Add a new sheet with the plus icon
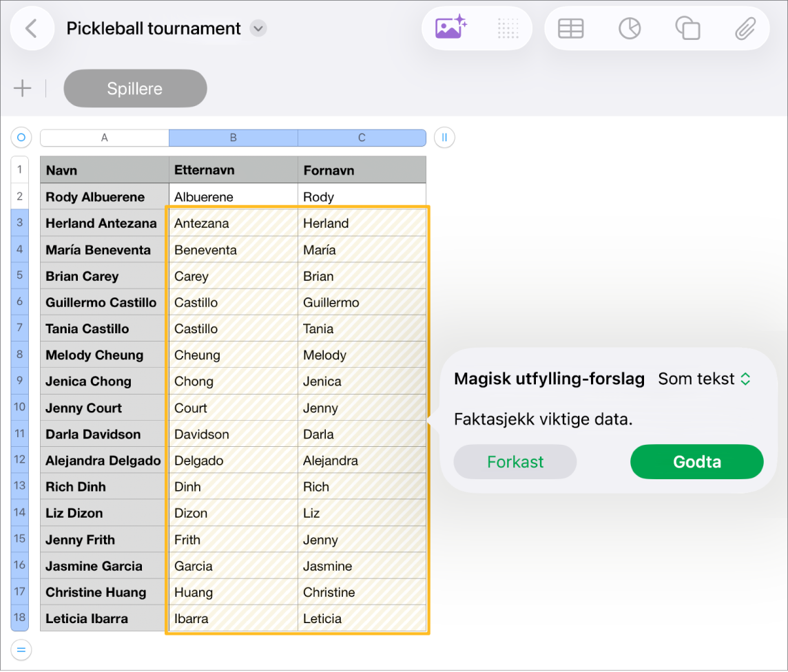The height and width of the screenshot is (672, 788). [22, 88]
